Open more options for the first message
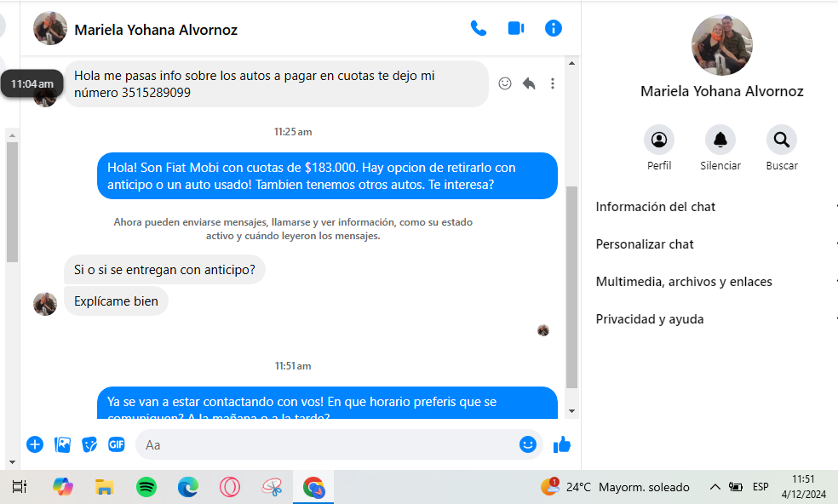The image size is (838, 504). [553, 83]
